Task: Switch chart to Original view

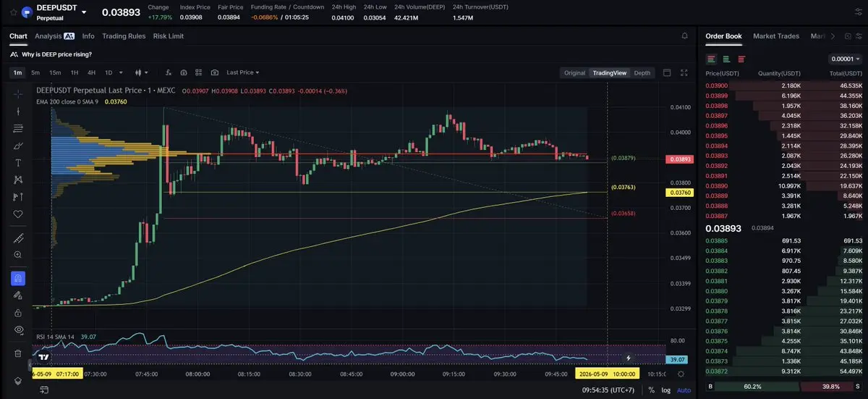Action: pyautogui.click(x=574, y=72)
